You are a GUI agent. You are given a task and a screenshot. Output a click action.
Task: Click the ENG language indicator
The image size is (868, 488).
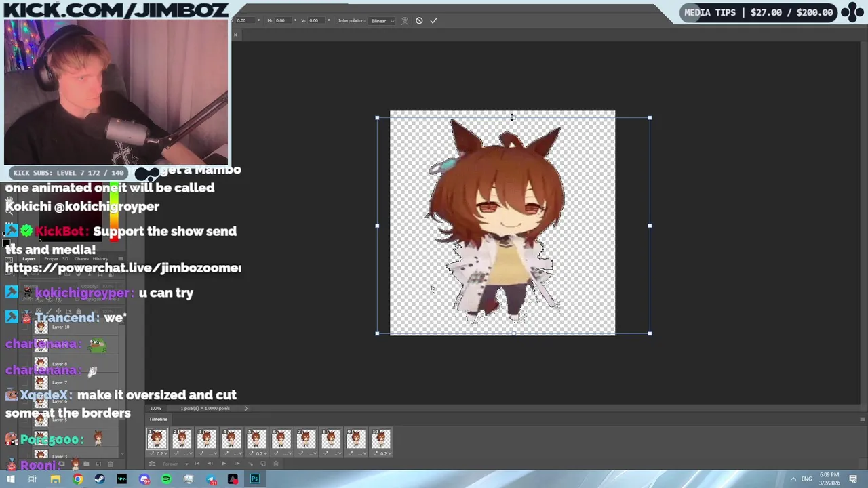coord(807,479)
